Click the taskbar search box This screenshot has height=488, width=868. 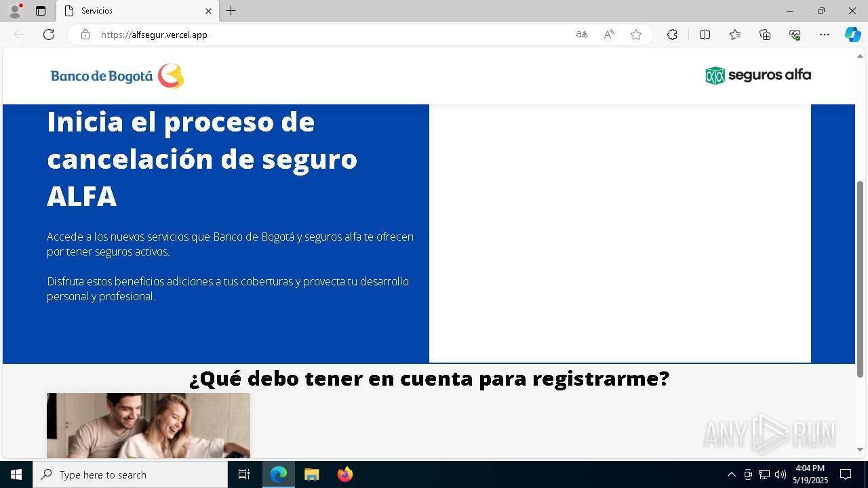coord(130,474)
